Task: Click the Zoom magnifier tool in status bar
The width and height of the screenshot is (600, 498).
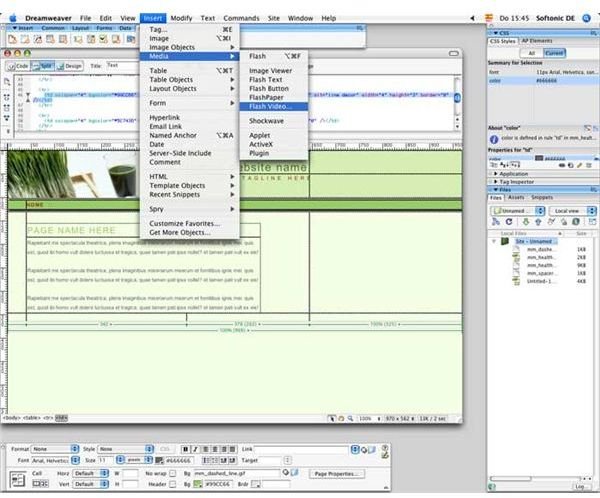Action: click(350, 418)
